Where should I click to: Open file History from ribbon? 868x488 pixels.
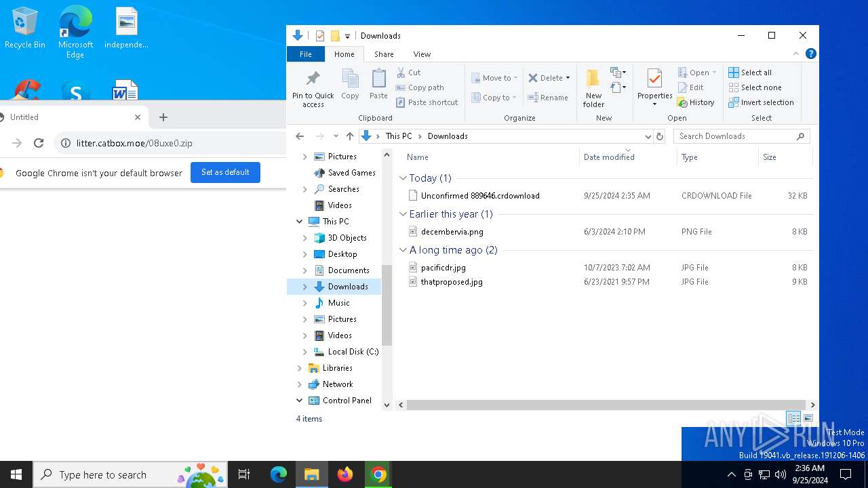click(x=696, y=102)
